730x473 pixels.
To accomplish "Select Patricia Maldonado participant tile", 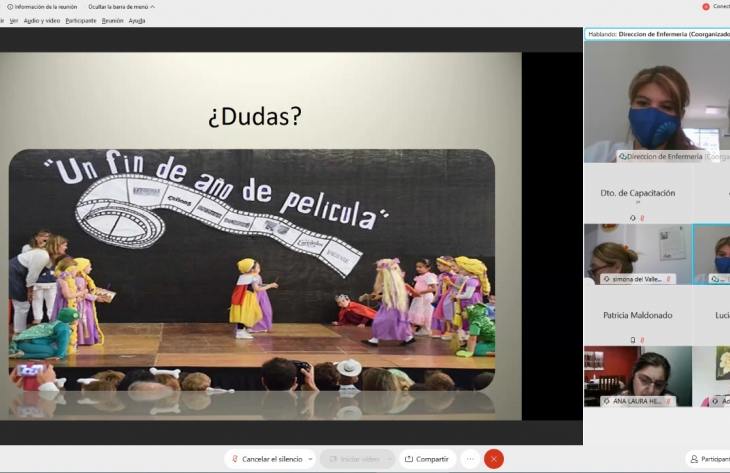I will click(x=637, y=315).
